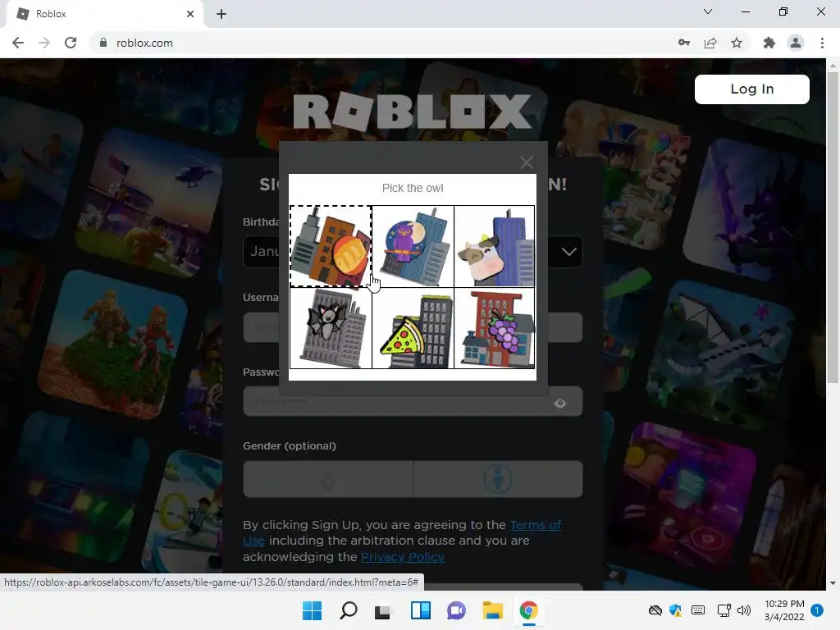Open a new browser tab
The image size is (840, 630).
221,14
